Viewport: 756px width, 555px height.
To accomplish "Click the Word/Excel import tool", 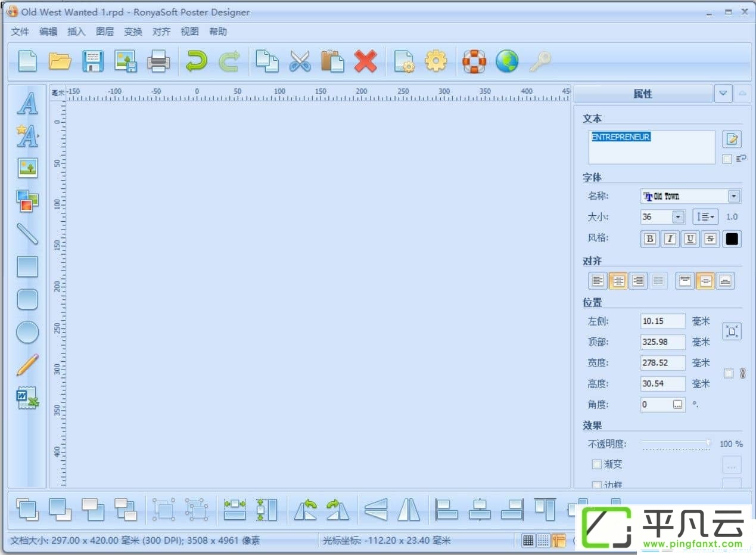I will click(27, 398).
